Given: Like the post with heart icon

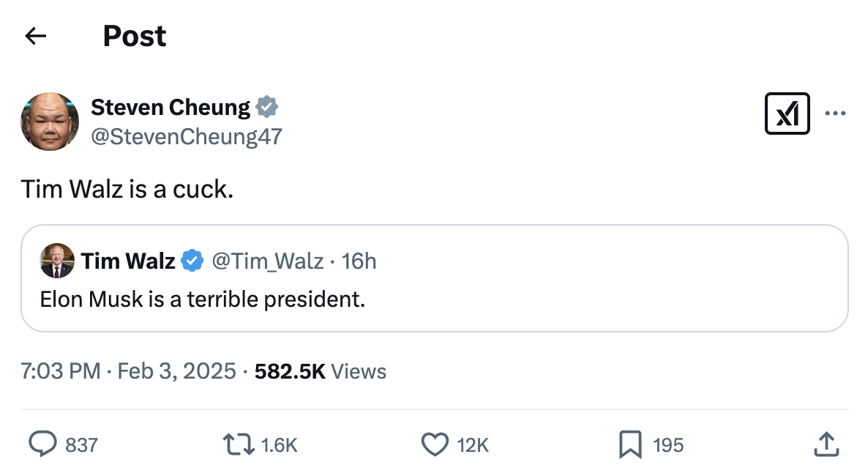Looking at the screenshot, I should [x=435, y=444].
